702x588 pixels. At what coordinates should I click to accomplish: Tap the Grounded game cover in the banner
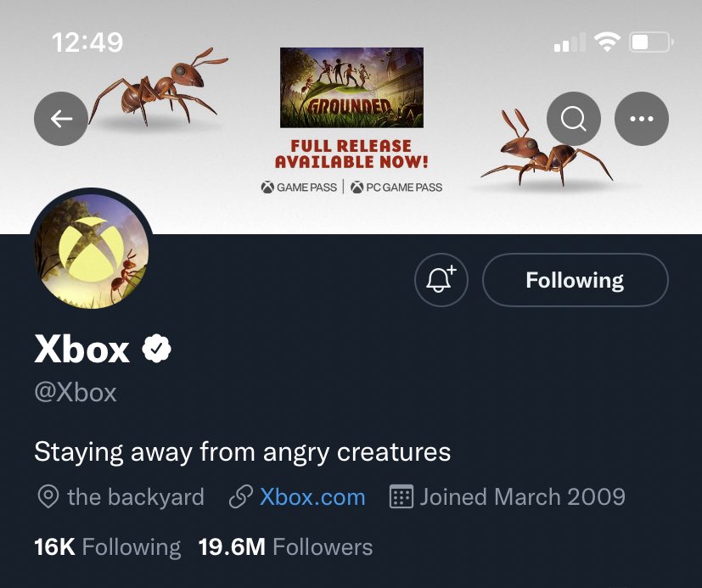351,87
